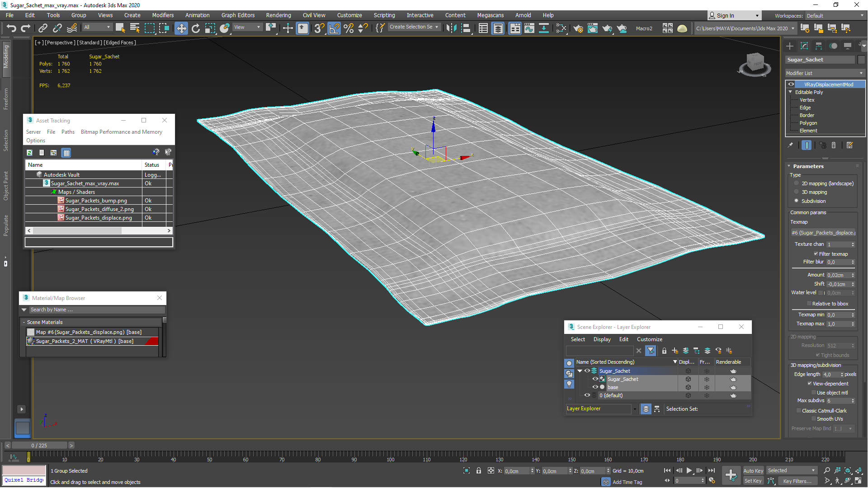Activate the Select and Link tool

(42, 28)
